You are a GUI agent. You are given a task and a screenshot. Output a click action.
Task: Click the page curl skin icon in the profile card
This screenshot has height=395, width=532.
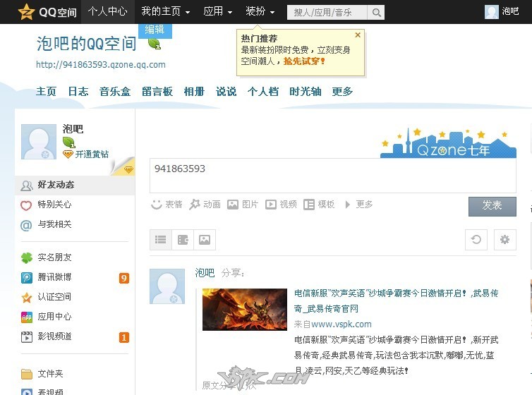(x=123, y=166)
